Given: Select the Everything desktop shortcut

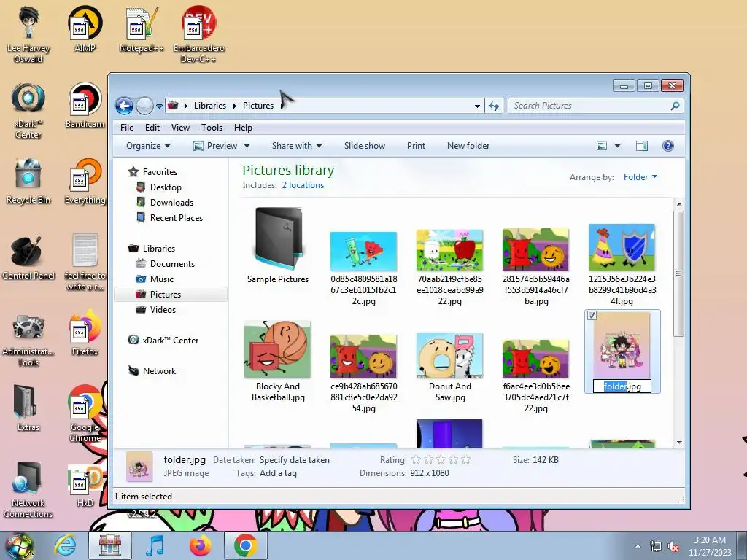Looking at the screenshot, I should [x=85, y=182].
